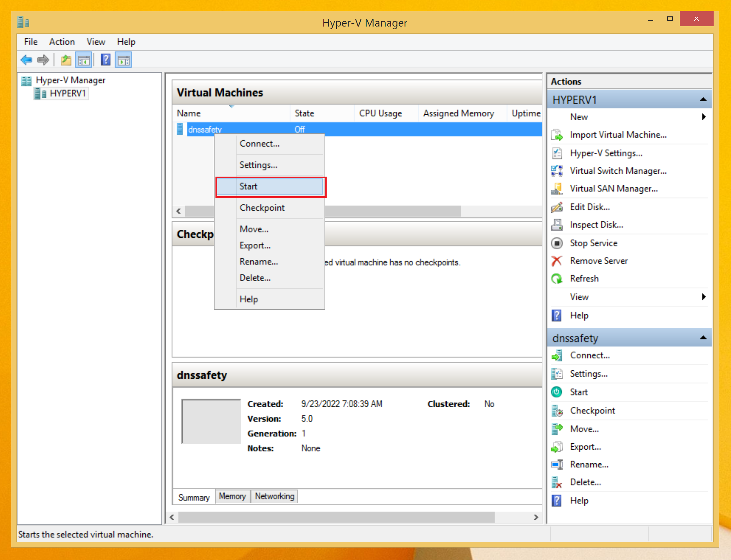Viewport: 731px width, 560px height.
Task: Open the File menu
Action: pyautogui.click(x=31, y=42)
